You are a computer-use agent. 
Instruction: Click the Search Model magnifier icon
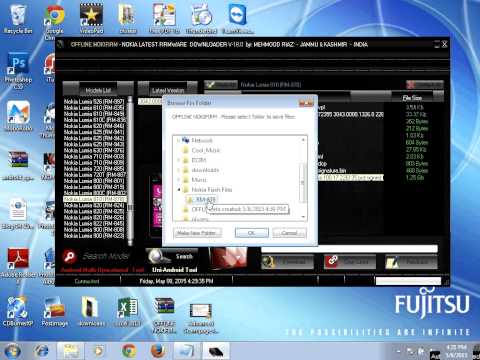pos(69,257)
